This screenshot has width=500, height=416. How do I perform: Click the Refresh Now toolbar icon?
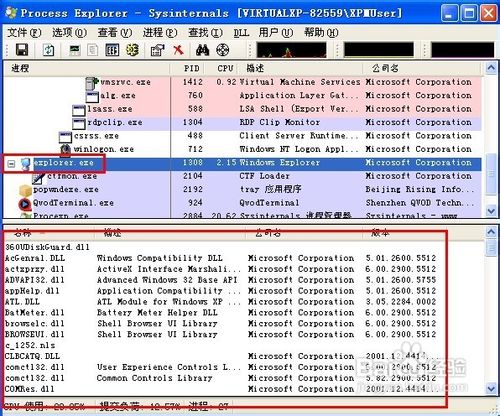[49, 50]
